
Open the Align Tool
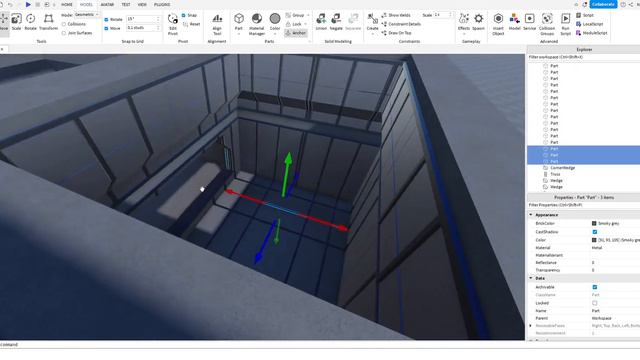coord(217,24)
